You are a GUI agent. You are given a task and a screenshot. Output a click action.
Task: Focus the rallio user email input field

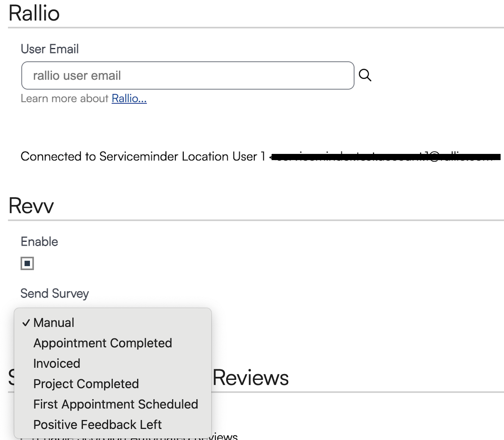point(188,75)
